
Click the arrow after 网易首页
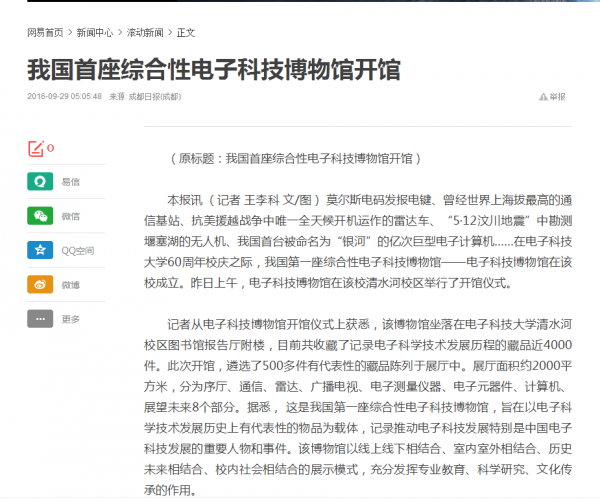pos(70,33)
